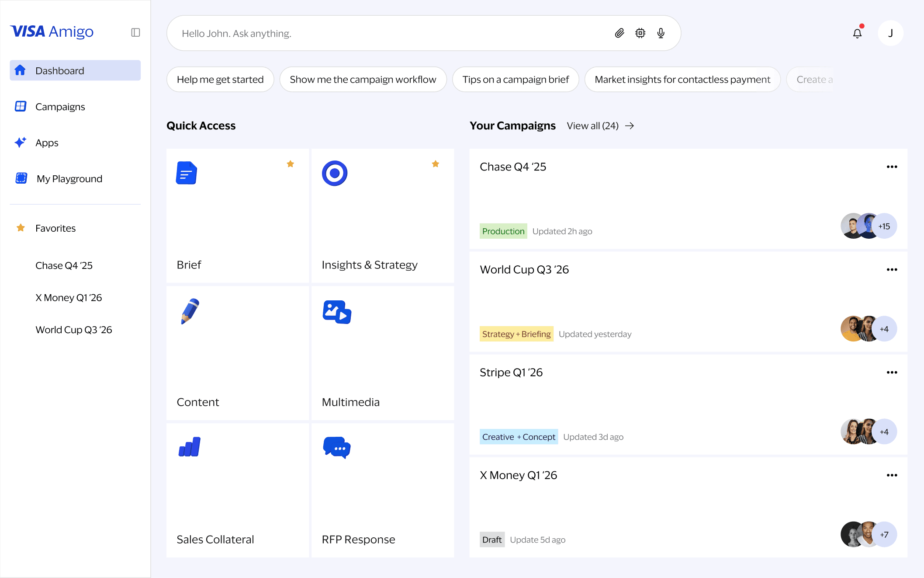
Task: Open the Multimedia quick access tile
Action: [x=382, y=353]
